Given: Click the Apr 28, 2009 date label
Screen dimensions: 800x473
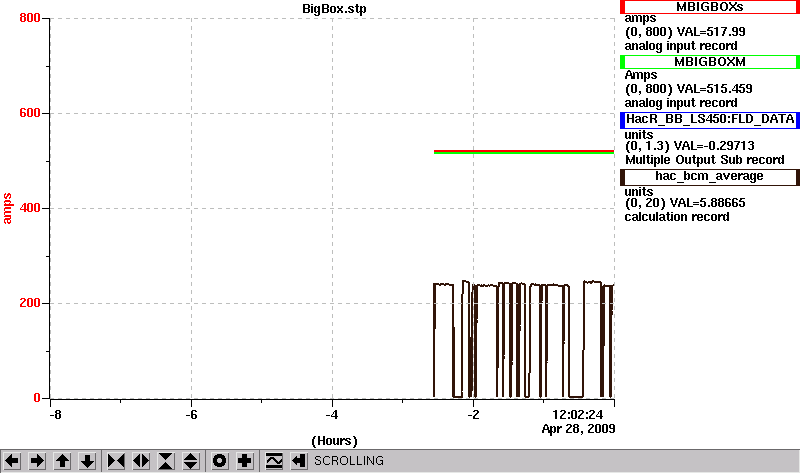Looking at the screenshot, I should tap(579, 429).
